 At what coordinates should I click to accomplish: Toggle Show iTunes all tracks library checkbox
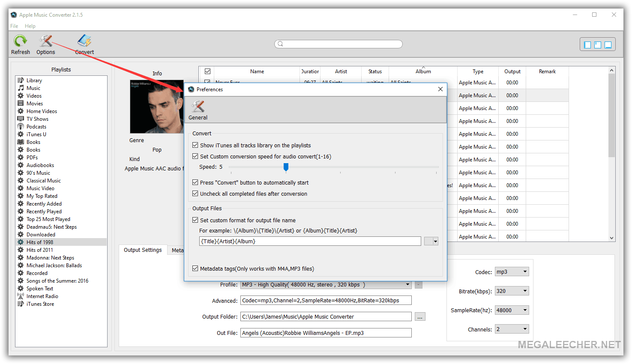(x=195, y=145)
